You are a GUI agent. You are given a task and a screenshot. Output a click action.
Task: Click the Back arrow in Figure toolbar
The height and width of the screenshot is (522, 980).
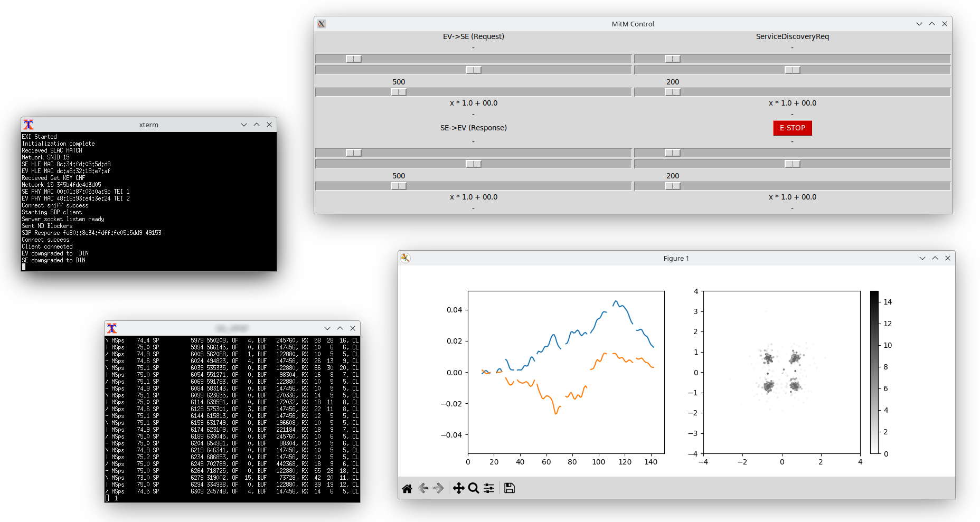pyautogui.click(x=423, y=488)
